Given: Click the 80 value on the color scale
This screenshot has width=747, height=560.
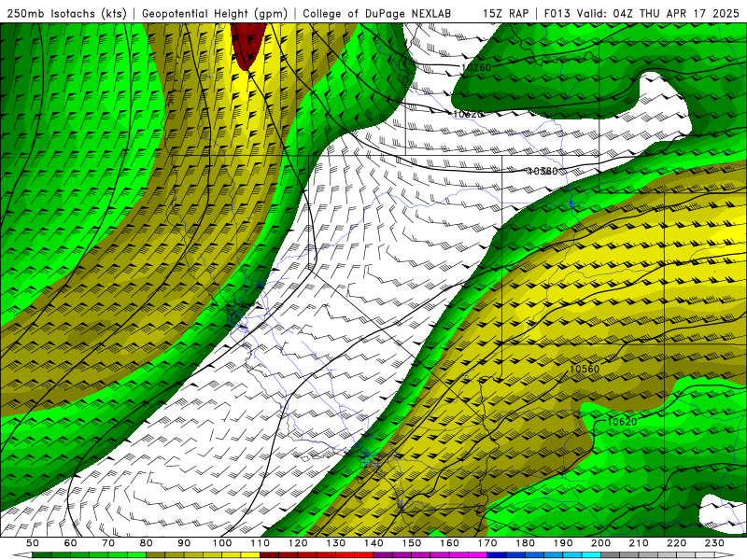Looking at the screenshot, I should point(147,543).
